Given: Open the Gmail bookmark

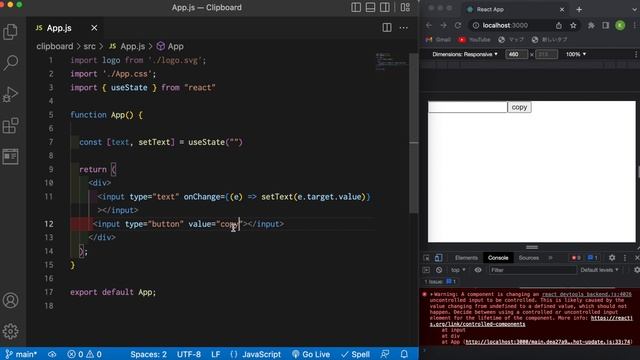Looking at the screenshot, I should [x=438, y=40].
